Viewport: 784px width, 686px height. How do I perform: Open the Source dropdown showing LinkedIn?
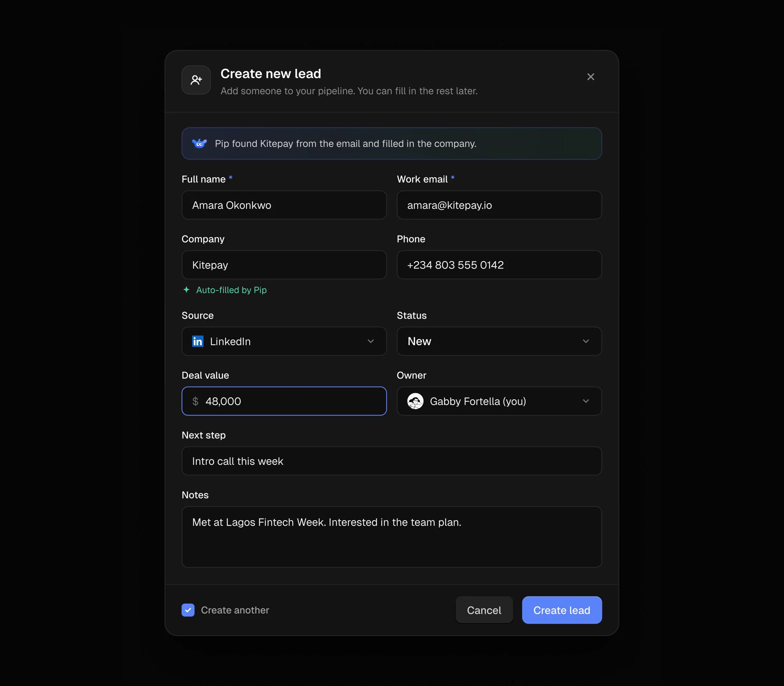point(284,341)
